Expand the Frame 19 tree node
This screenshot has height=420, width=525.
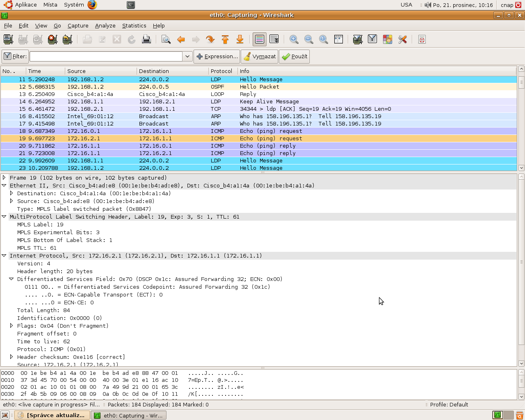click(x=4, y=178)
